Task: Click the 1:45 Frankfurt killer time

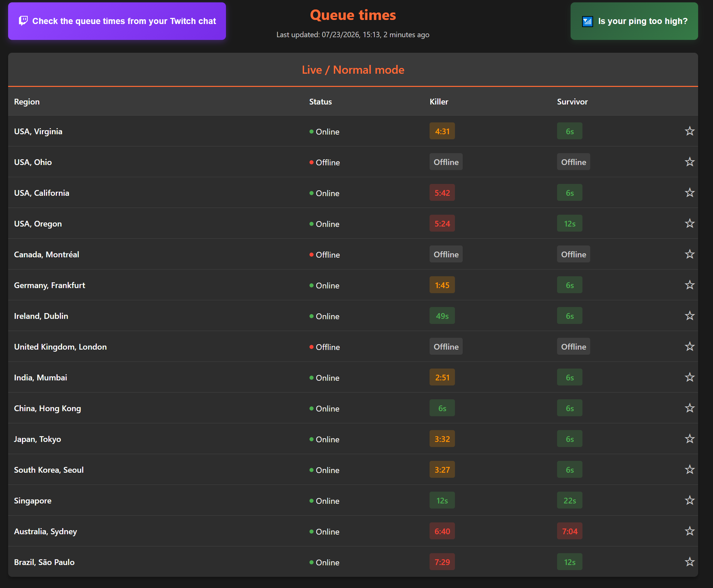Action: [442, 285]
